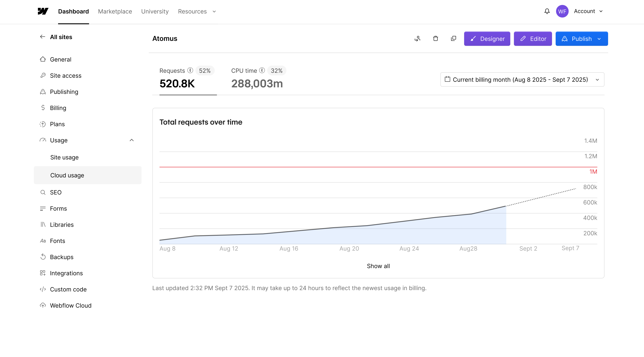Click the Show all link
The height and width of the screenshot is (357, 644).
tap(378, 266)
